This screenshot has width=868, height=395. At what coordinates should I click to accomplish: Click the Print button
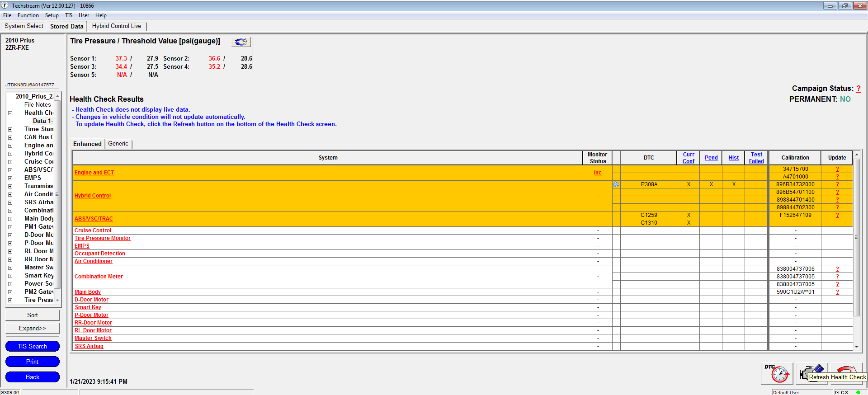pyautogui.click(x=33, y=362)
